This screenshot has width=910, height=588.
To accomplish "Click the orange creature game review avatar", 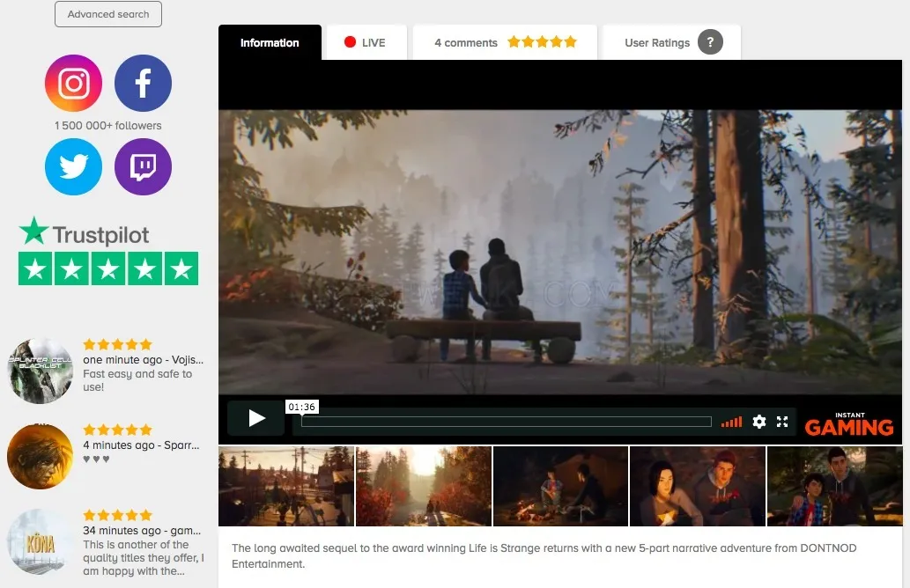I will pyautogui.click(x=40, y=456).
